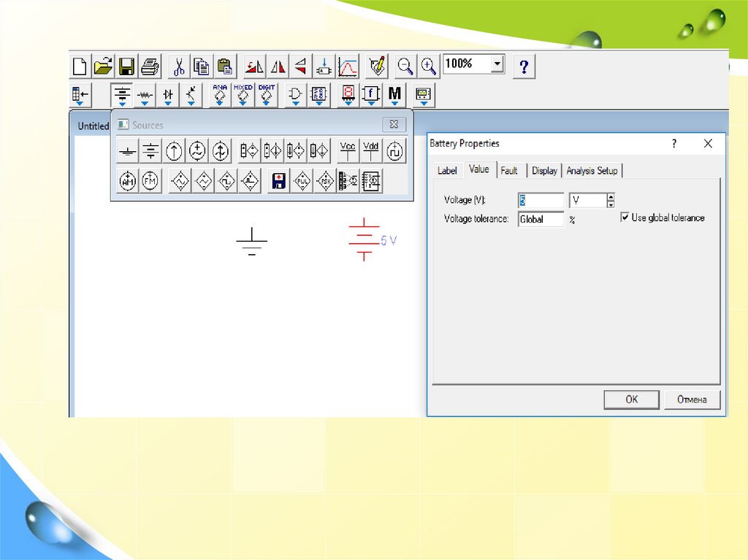
Task: Switch to the Fault tab
Action: point(509,170)
